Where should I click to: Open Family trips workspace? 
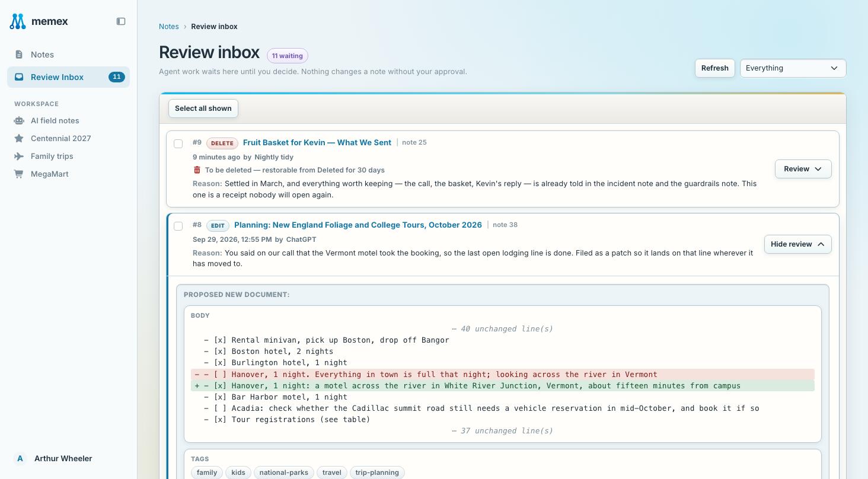tap(68, 156)
